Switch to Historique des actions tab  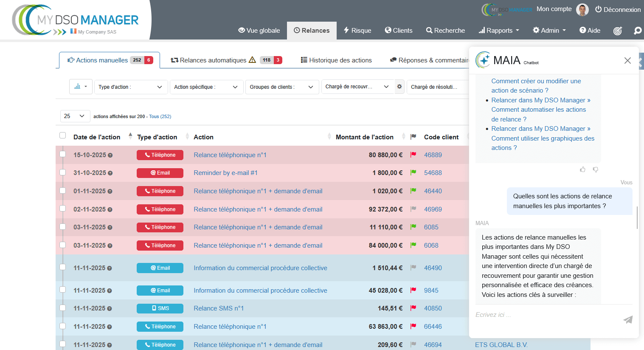[336, 60]
